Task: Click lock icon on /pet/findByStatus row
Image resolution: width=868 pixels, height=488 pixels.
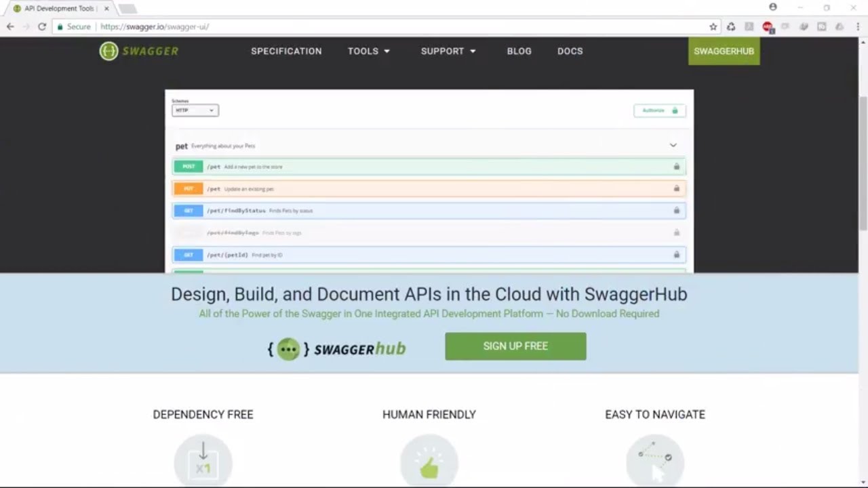Action: (676, 210)
